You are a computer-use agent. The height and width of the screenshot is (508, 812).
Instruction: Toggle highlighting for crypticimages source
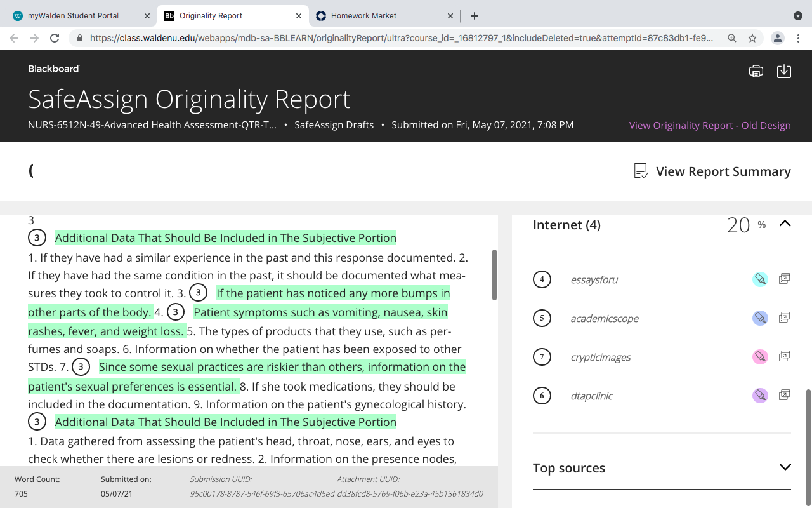pyautogui.click(x=760, y=356)
